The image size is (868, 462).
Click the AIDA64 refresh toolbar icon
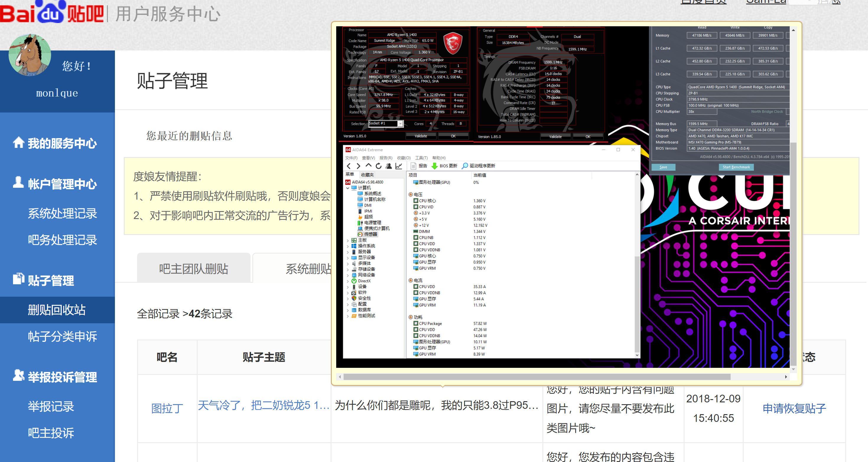coord(378,166)
